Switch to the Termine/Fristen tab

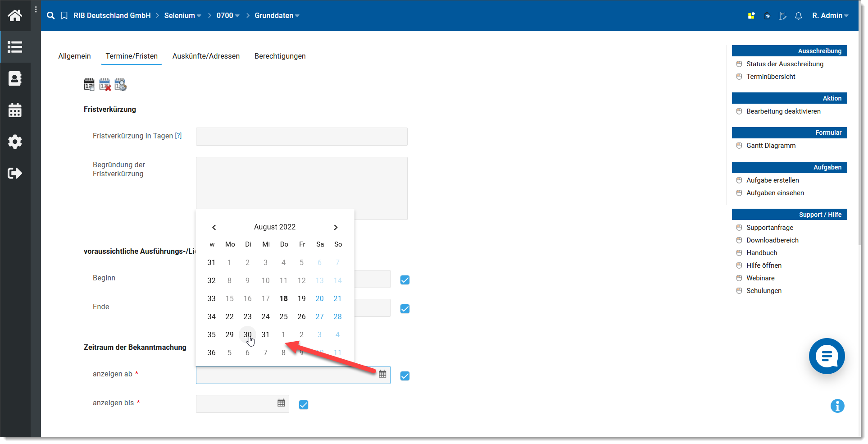click(x=132, y=56)
